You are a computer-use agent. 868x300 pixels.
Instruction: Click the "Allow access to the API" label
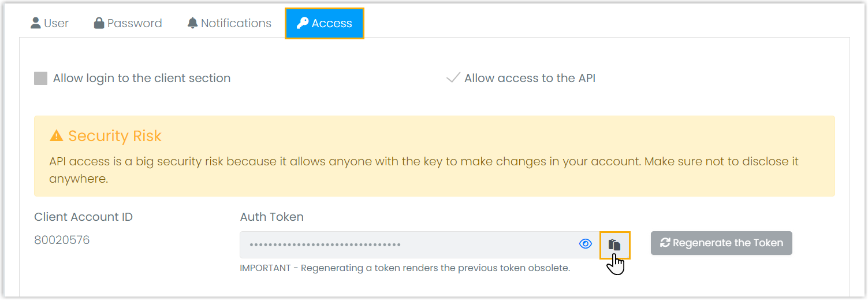(530, 78)
